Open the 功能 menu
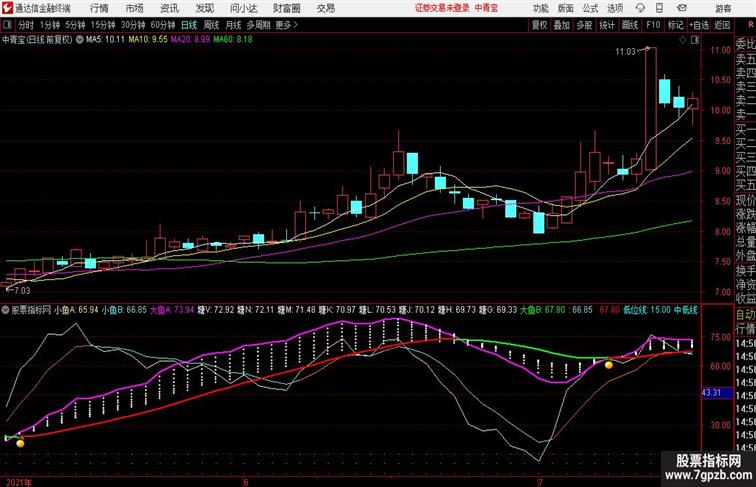 pos(540,8)
